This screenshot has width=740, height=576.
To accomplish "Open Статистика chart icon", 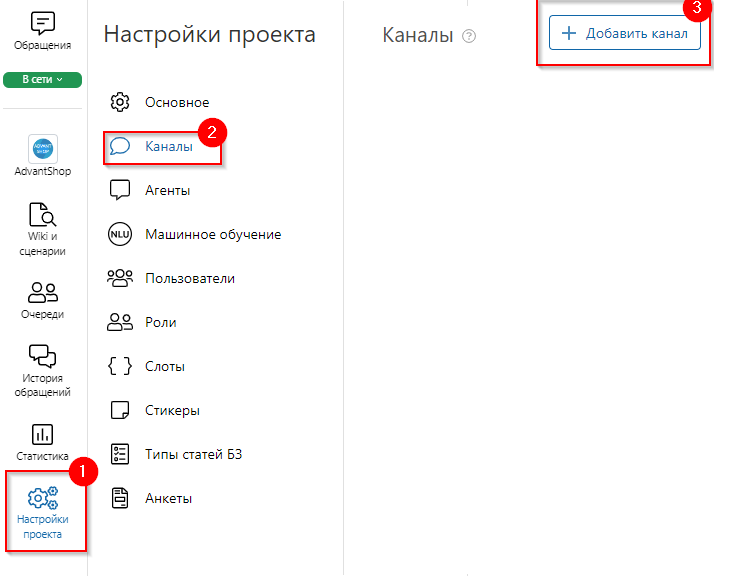I will tap(43, 434).
